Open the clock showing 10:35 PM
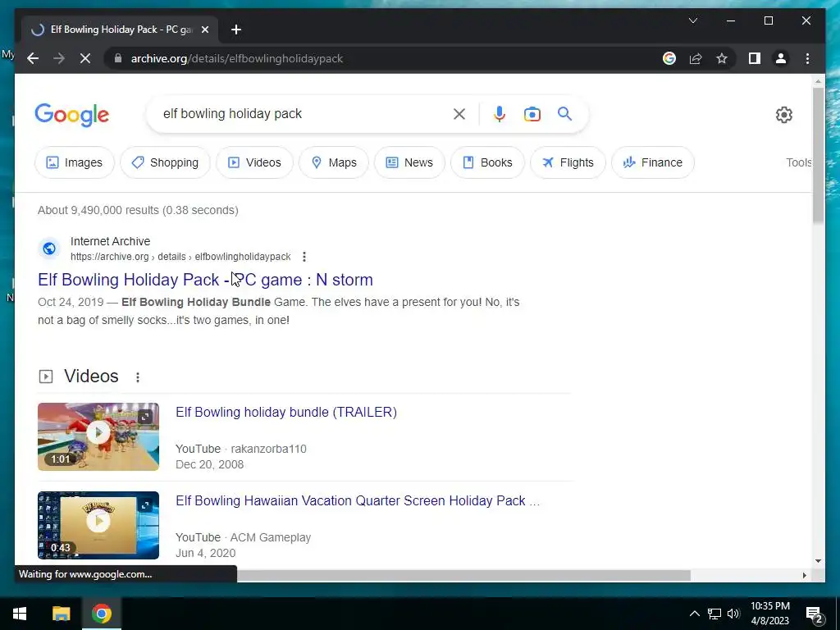The width and height of the screenshot is (840, 630). pyautogui.click(x=769, y=614)
